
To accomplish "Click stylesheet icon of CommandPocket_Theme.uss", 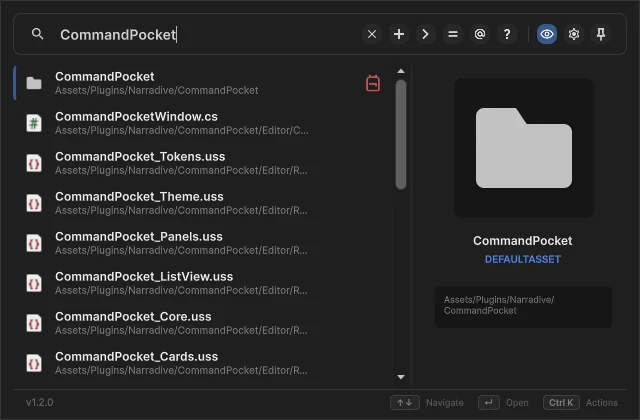I will (x=34, y=203).
